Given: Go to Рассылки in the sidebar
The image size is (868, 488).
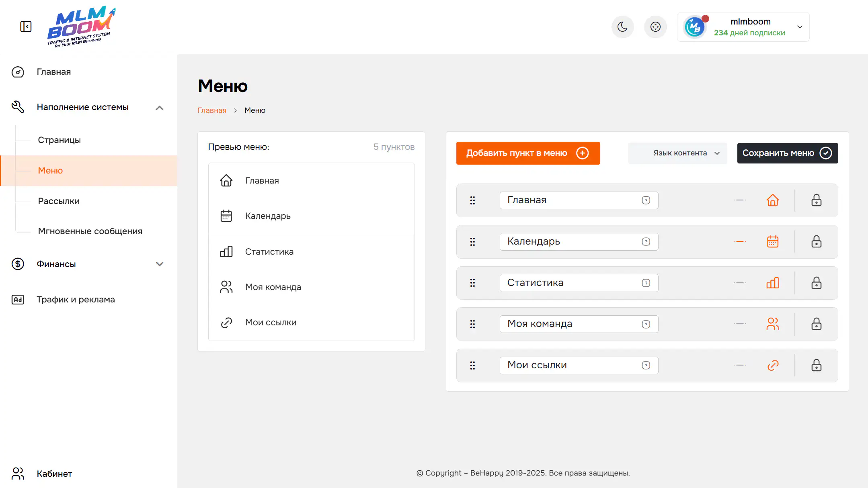Looking at the screenshot, I should click(x=59, y=201).
